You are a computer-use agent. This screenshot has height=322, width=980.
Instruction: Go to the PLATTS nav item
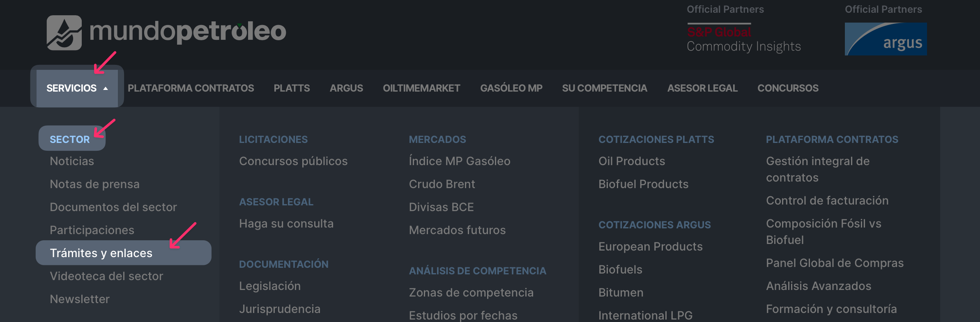[x=292, y=88]
